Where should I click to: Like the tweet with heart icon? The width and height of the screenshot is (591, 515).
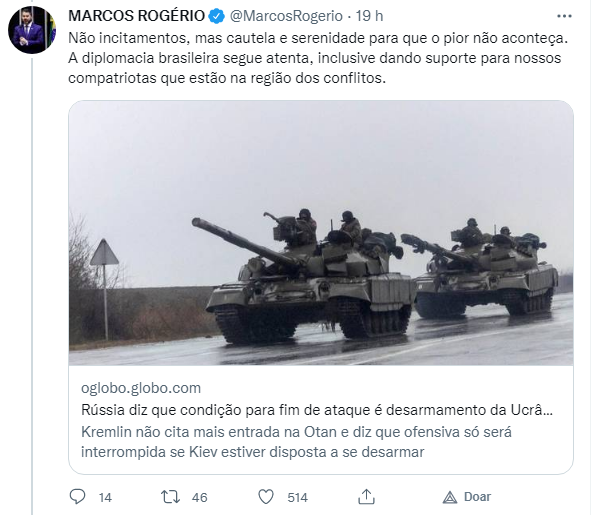[266, 497]
